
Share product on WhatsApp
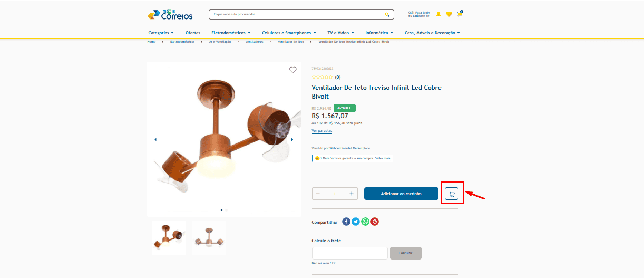[x=365, y=222]
